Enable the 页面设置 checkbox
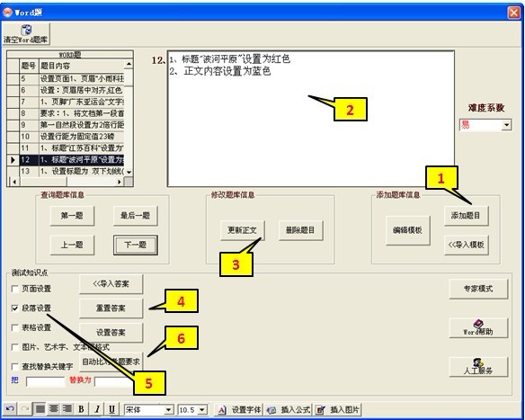Screen dimensions: 525x420 [x=14, y=289]
